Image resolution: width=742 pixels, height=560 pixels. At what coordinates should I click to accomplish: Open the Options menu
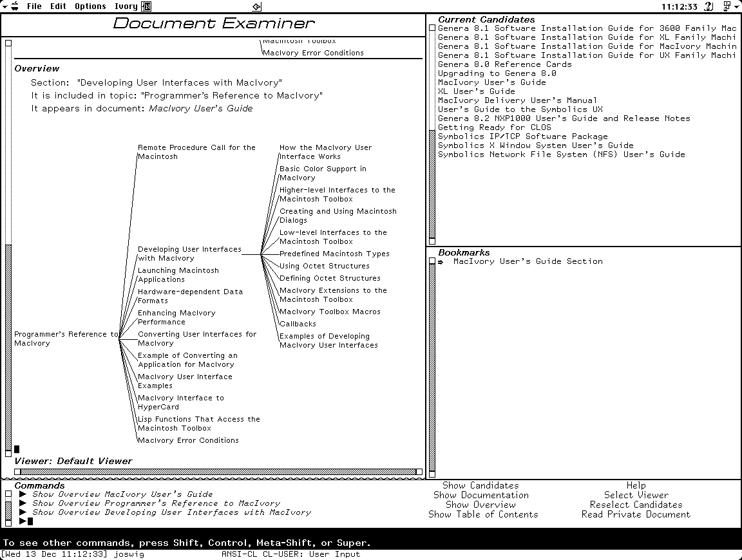pos(90,6)
